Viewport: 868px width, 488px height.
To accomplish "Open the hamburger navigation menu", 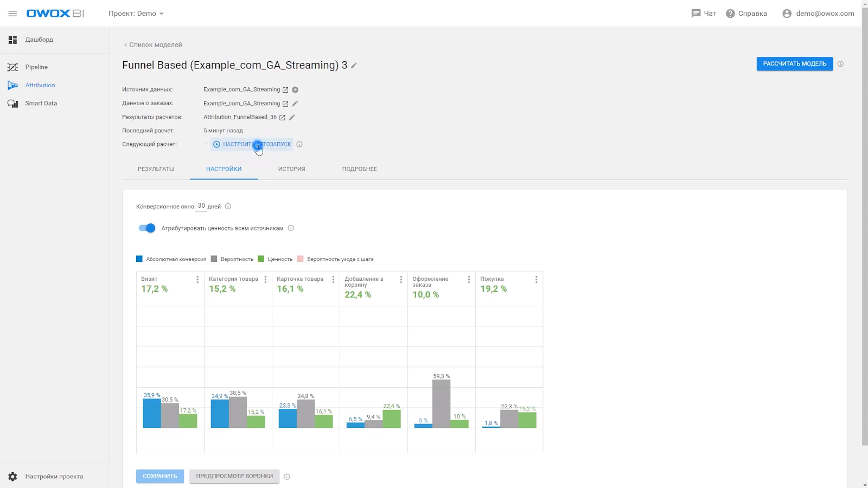I will click(x=12, y=14).
